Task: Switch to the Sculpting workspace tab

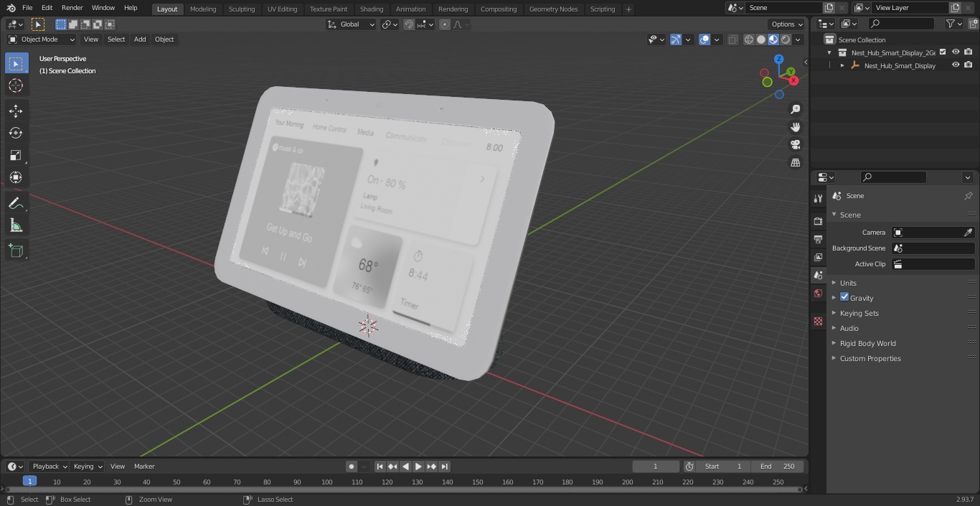Action: 242,9
